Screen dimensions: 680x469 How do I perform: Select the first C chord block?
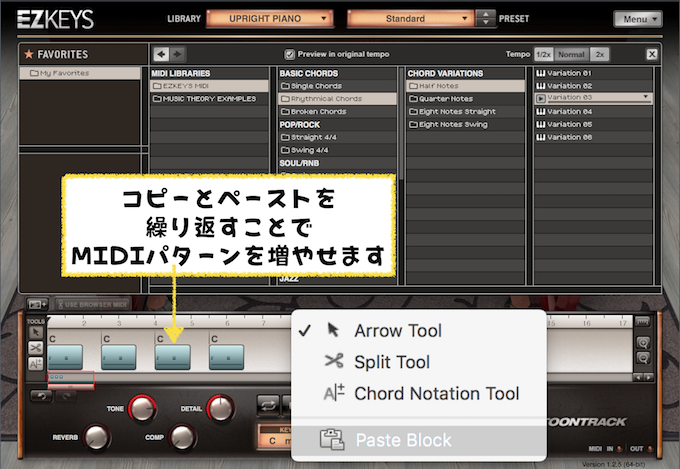tap(65, 357)
